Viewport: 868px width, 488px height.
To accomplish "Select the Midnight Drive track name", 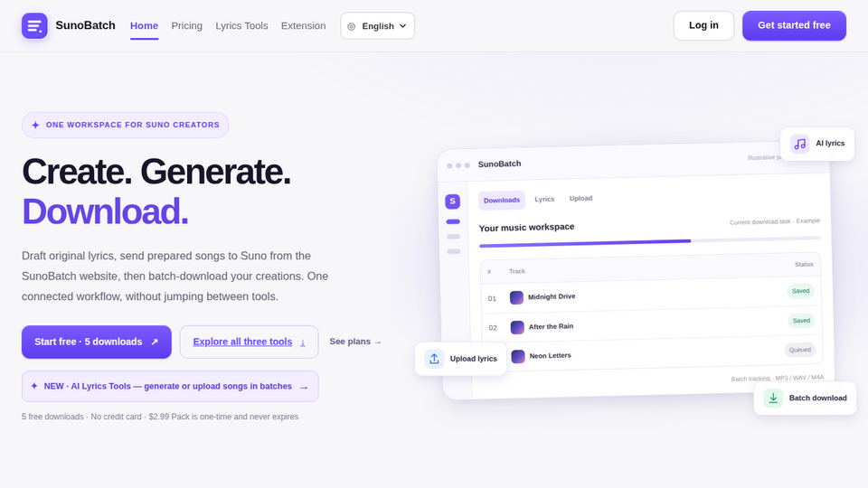I will pyautogui.click(x=552, y=296).
